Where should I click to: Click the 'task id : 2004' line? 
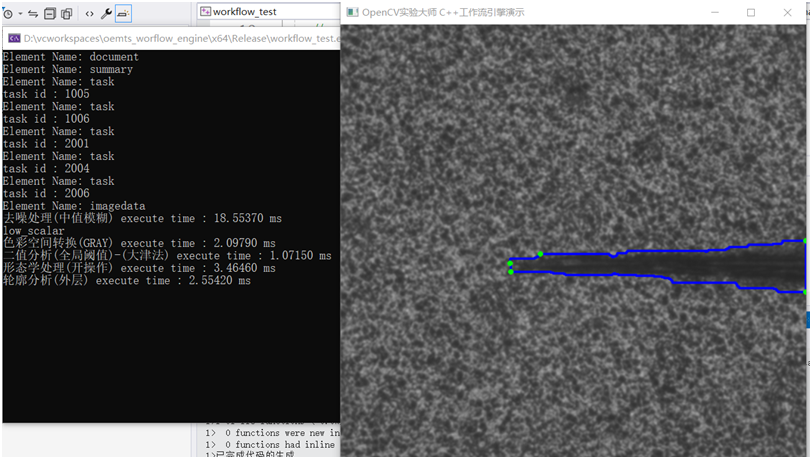click(46, 169)
